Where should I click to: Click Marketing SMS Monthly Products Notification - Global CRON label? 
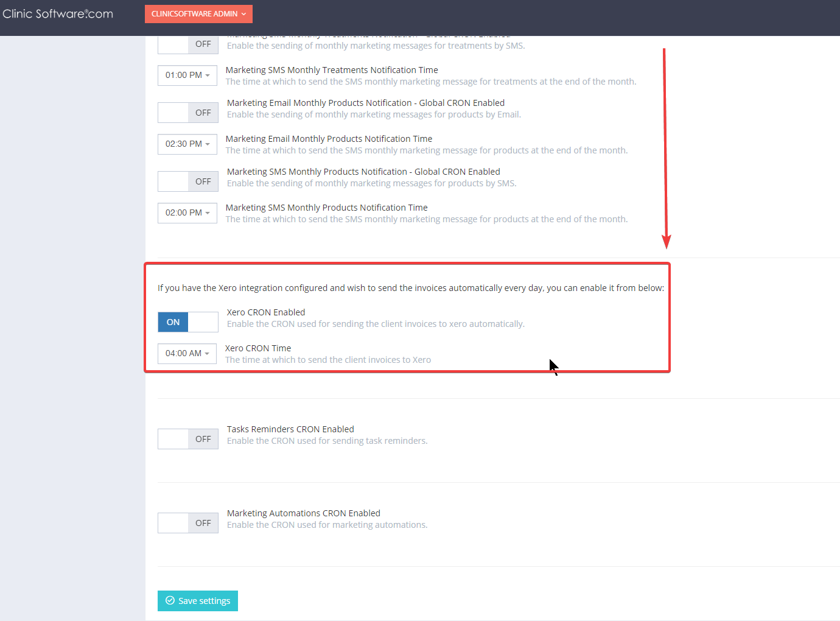point(363,172)
